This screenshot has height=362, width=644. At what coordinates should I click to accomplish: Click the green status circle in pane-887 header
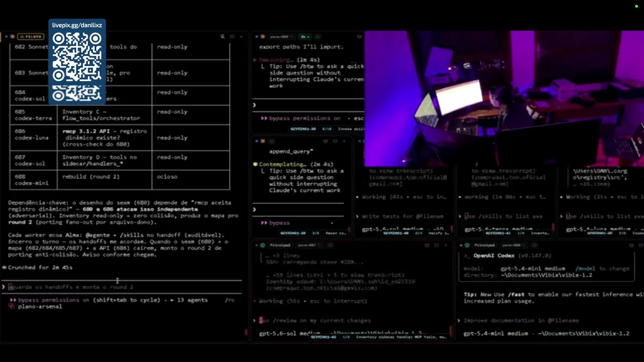pos(263,245)
